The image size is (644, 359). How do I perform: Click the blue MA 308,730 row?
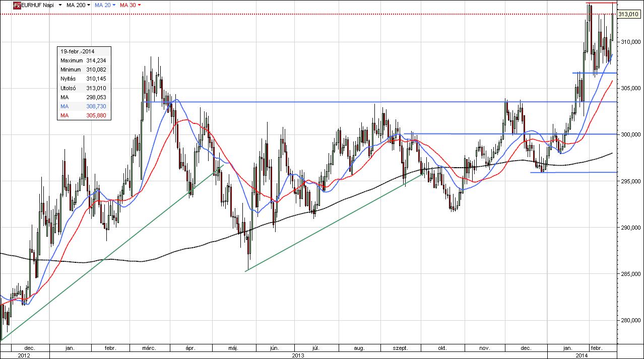click(83, 107)
